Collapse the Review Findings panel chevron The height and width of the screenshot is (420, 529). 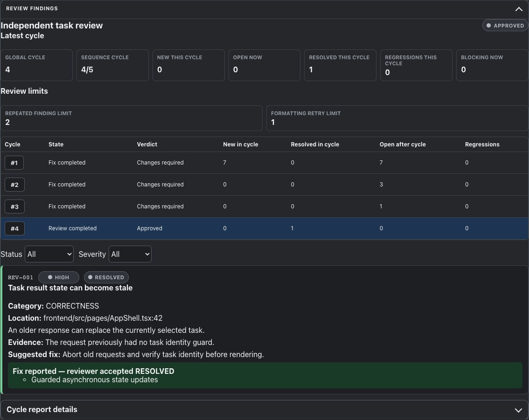pos(519,9)
